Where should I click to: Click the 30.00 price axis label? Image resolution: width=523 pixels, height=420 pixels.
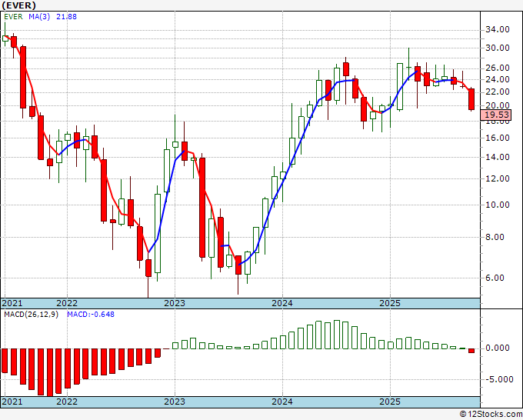[498, 48]
